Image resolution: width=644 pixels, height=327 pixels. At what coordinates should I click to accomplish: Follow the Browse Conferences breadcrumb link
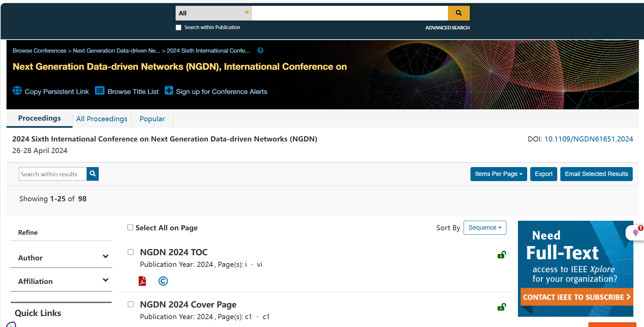pos(39,51)
